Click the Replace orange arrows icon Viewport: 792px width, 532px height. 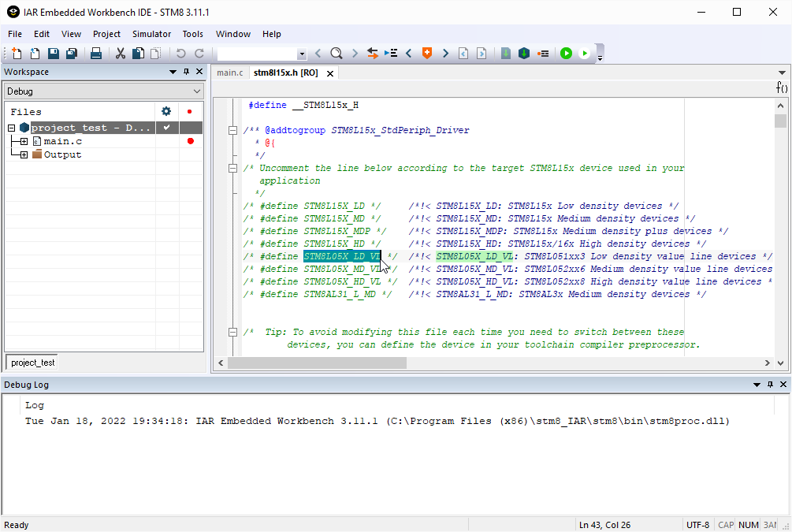(x=373, y=53)
